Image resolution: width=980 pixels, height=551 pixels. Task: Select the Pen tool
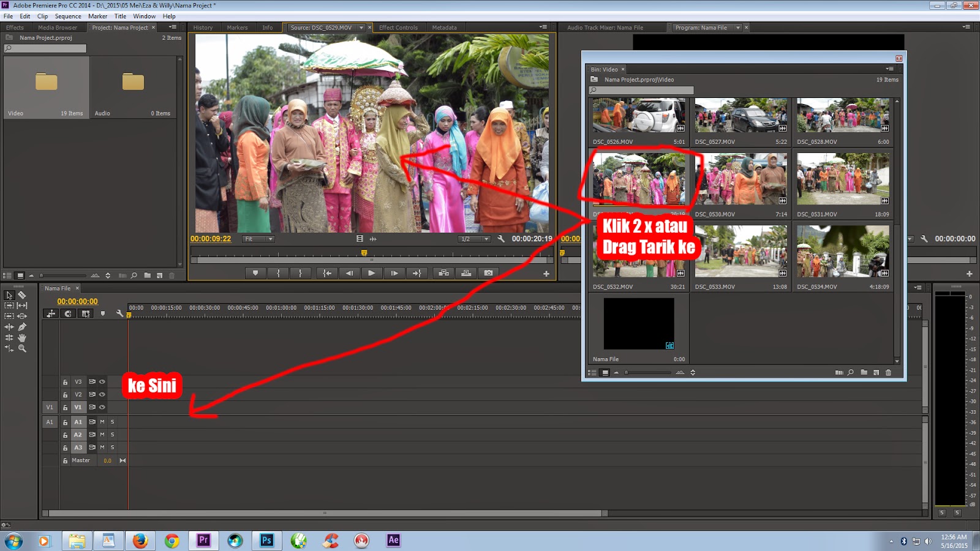click(22, 327)
